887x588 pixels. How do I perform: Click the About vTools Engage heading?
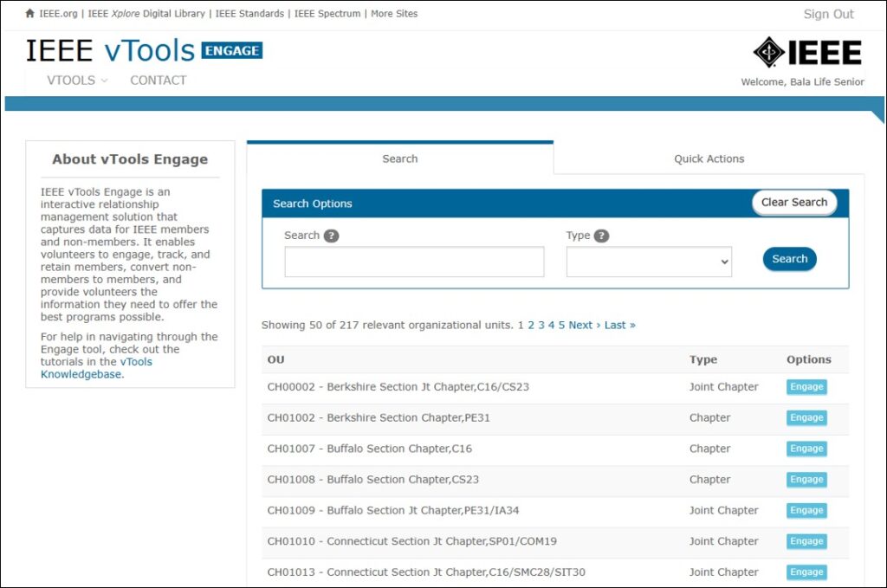point(130,159)
